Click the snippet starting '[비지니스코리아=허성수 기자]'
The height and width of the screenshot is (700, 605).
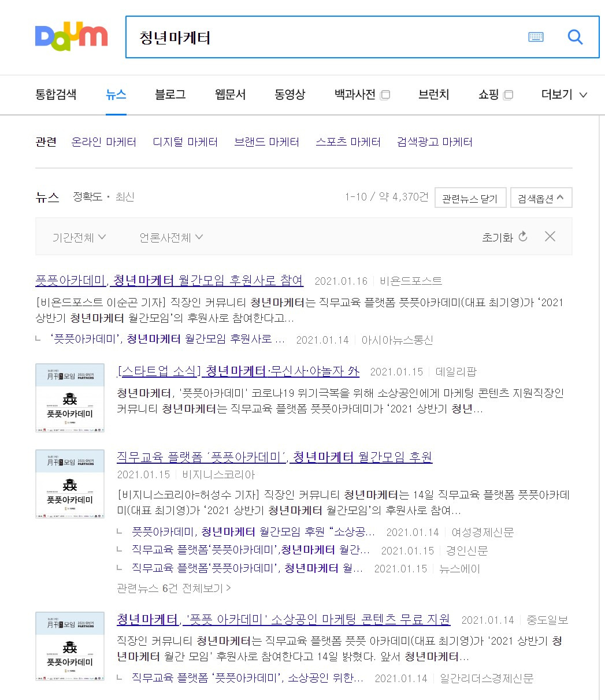pos(344,503)
